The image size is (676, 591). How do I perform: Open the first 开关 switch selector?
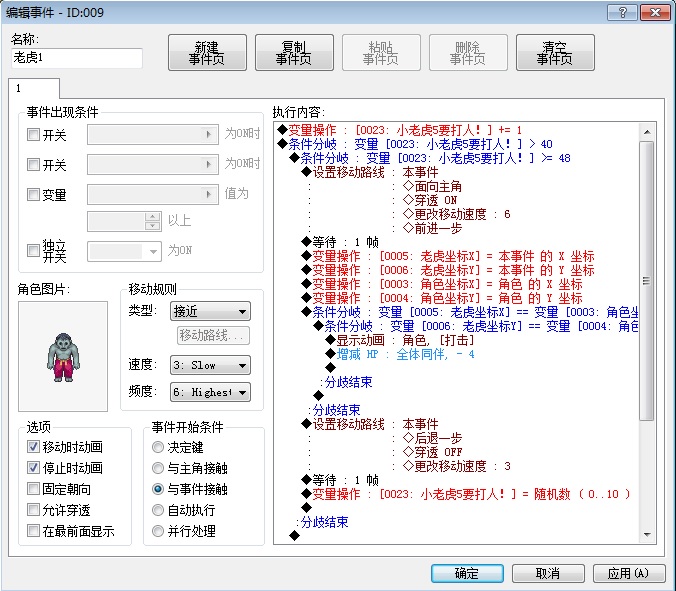[x=153, y=134]
